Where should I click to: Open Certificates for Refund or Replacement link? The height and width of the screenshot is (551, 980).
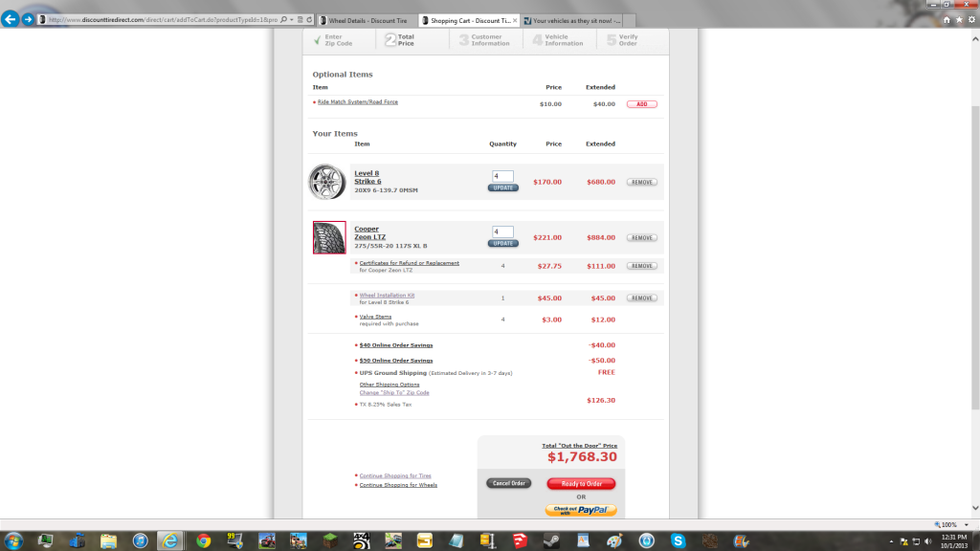(x=410, y=263)
